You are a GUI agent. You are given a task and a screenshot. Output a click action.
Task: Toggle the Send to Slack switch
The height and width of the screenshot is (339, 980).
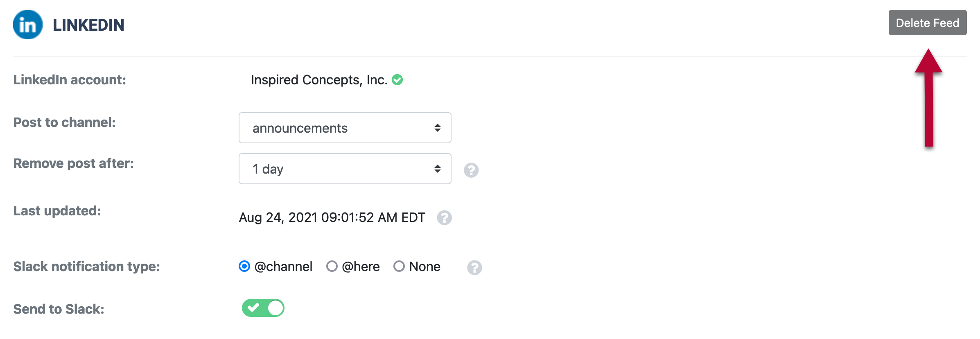coord(263,308)
